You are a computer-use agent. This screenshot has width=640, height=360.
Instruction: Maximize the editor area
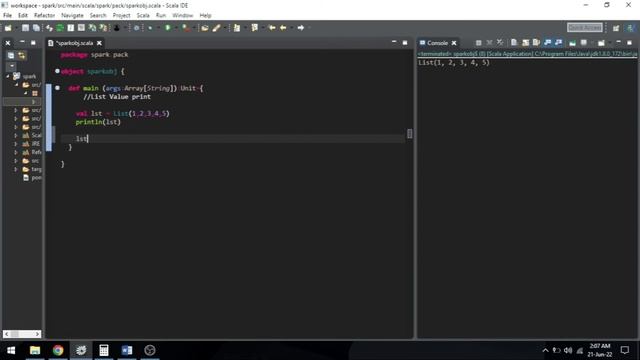point(405,42)
